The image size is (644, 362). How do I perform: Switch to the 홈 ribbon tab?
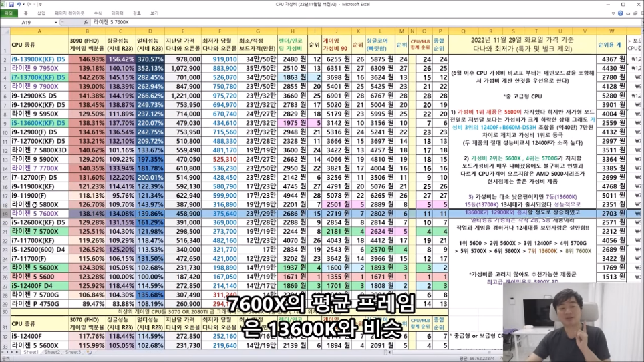point(26,13)
